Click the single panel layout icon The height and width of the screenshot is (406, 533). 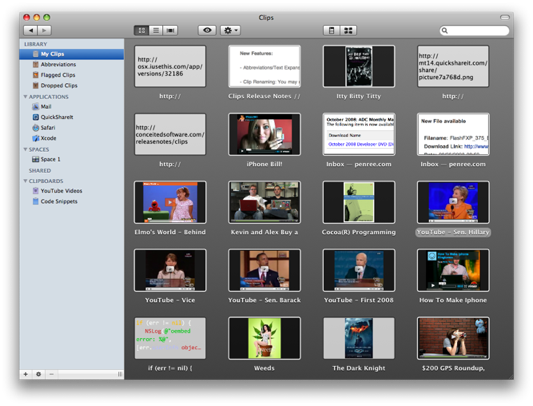[331, 31]
